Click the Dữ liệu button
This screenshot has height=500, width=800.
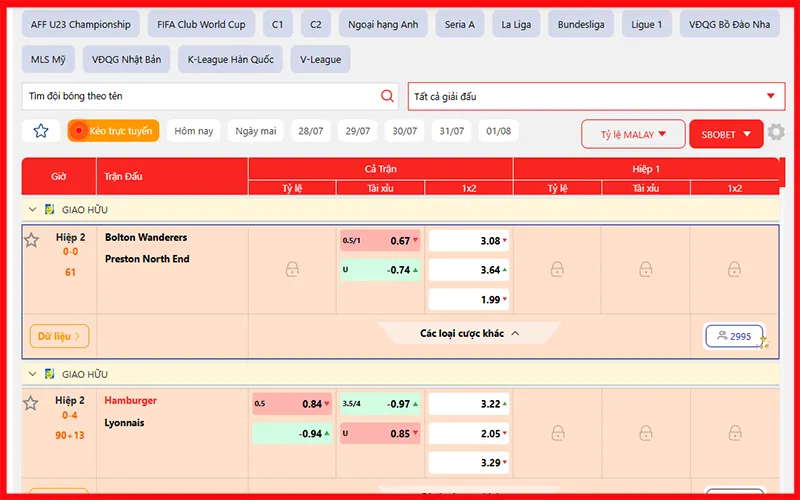(59, 336)
